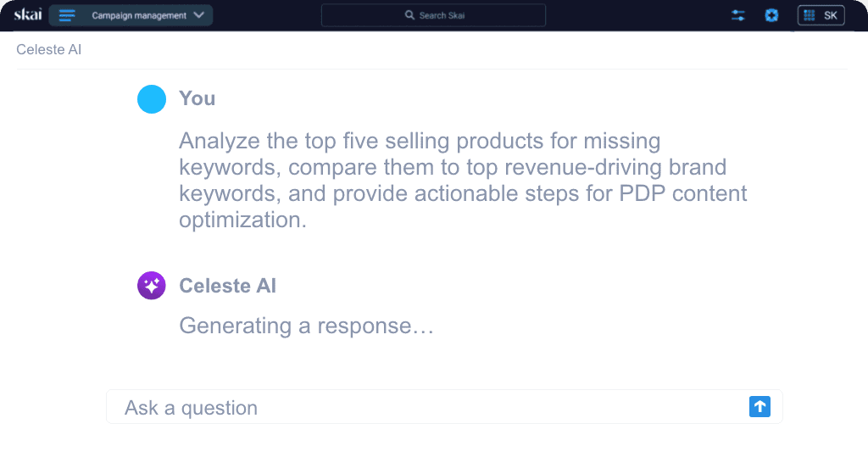
Task: Click the Celeste AI responder name
Action: pos(227,286)
